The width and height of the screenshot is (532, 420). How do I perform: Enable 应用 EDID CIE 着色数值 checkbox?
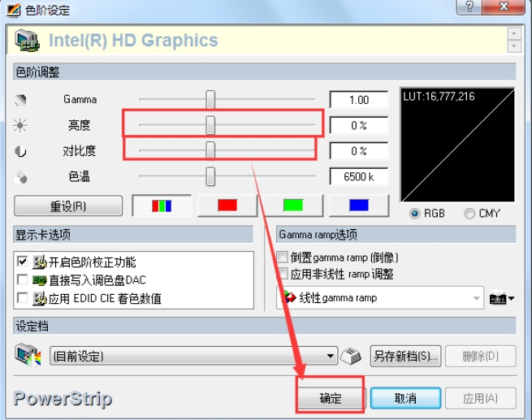[x=23, y=298]
